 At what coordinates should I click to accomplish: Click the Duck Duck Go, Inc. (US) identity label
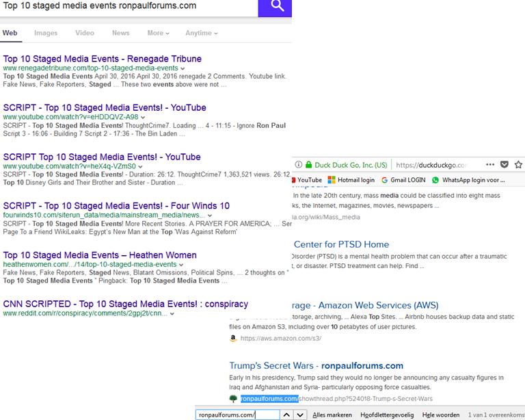351,165
